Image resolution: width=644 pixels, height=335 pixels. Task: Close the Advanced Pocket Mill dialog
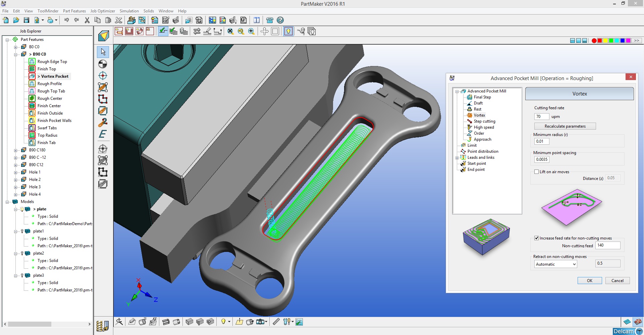tap(631, 77)
